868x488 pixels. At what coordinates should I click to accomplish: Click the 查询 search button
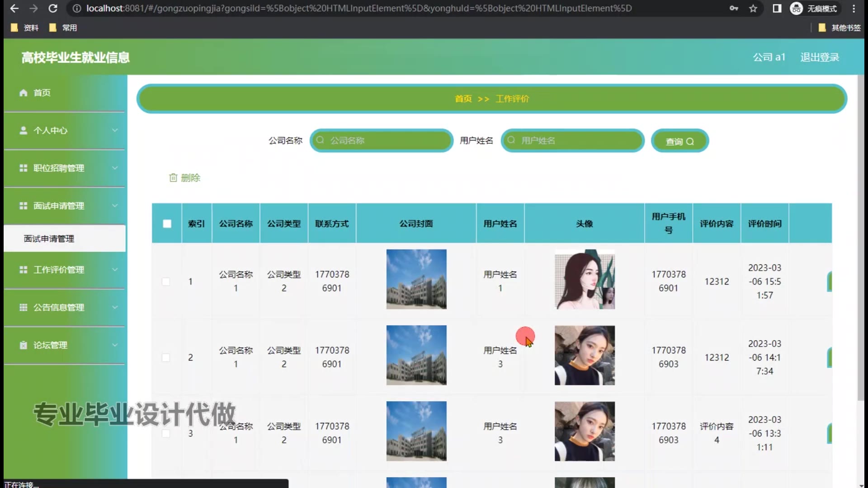pyautogui.click(x=679, y=141)
